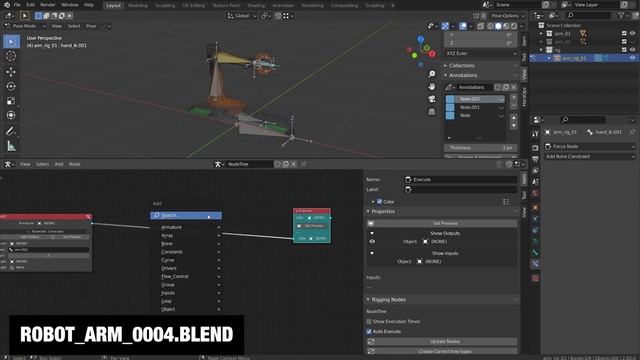Select the Measure ruler tool
This screenshot has width=640, height=360.
[x=11, y=146]
